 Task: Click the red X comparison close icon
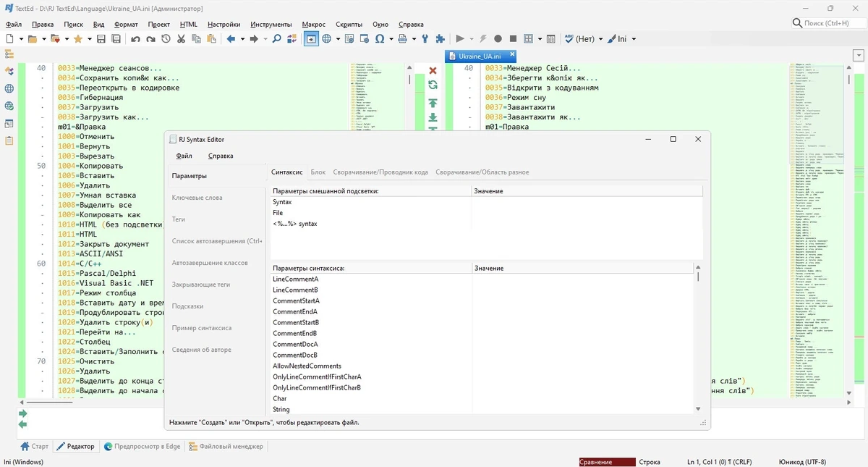[433, 71]
